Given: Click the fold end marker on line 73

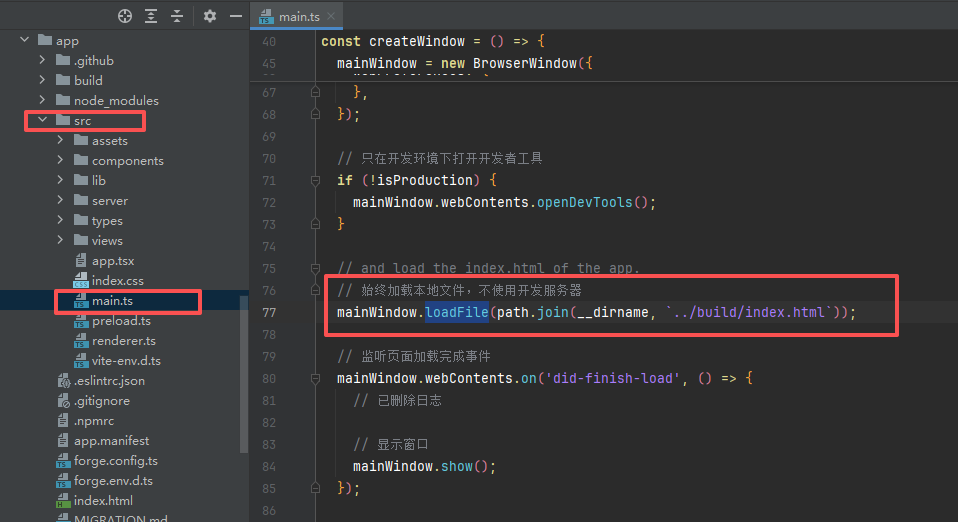Looking at the screenshot, I should [x=315, y=224].
